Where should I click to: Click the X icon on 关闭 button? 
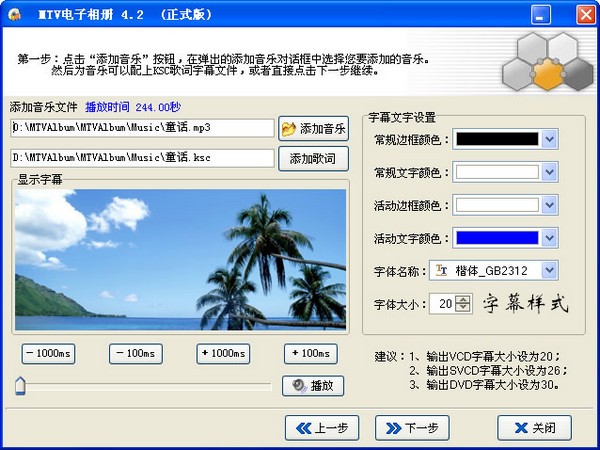click(x=521, y=428)
